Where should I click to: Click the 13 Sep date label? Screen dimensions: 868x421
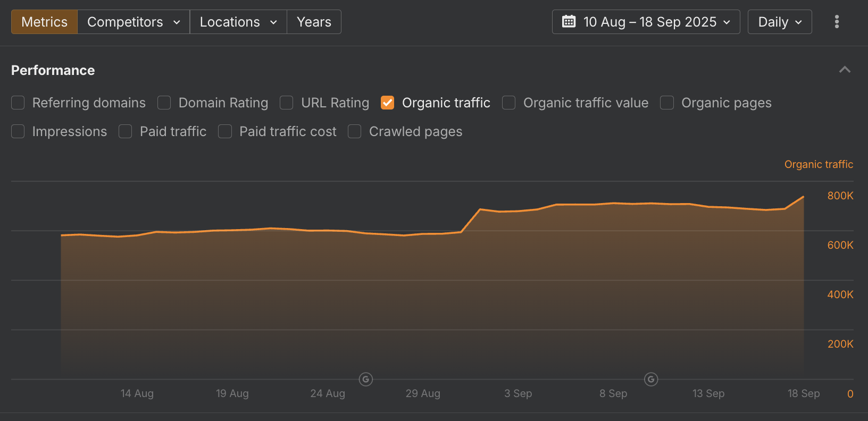[x=708, y=393]
